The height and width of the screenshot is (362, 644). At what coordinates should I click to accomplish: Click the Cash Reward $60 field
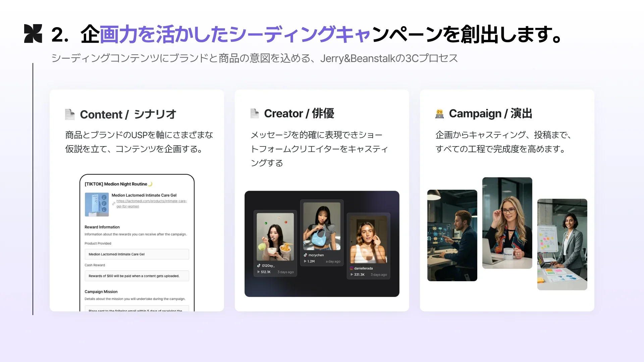click(137, 276)
